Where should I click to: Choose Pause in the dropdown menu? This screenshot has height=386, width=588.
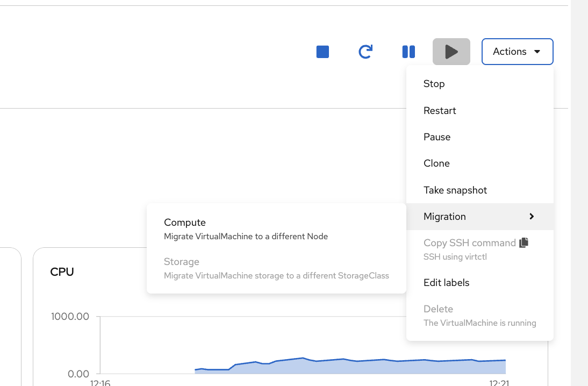pyautogui.click(x=436, y=137)
